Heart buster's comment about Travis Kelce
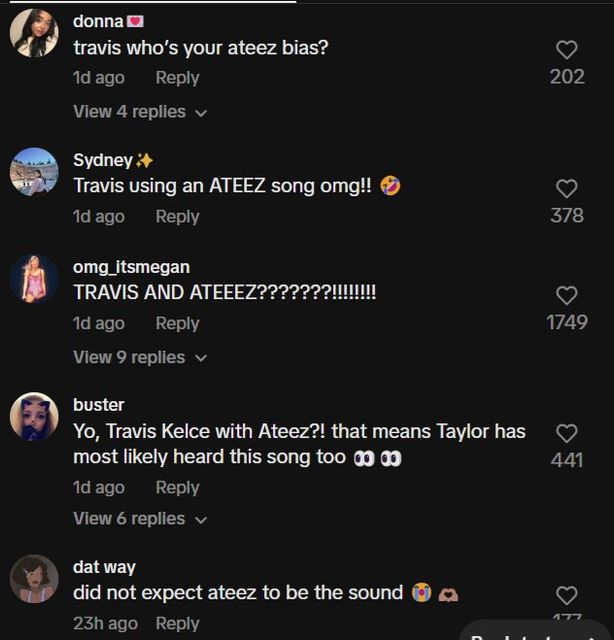The image size is (614, 640). (x=567, y=433)
